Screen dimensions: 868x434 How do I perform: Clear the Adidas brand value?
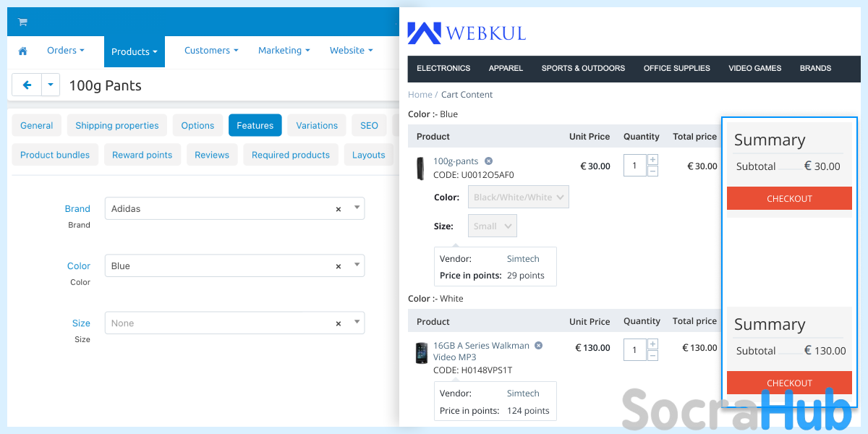pos(338,209)
